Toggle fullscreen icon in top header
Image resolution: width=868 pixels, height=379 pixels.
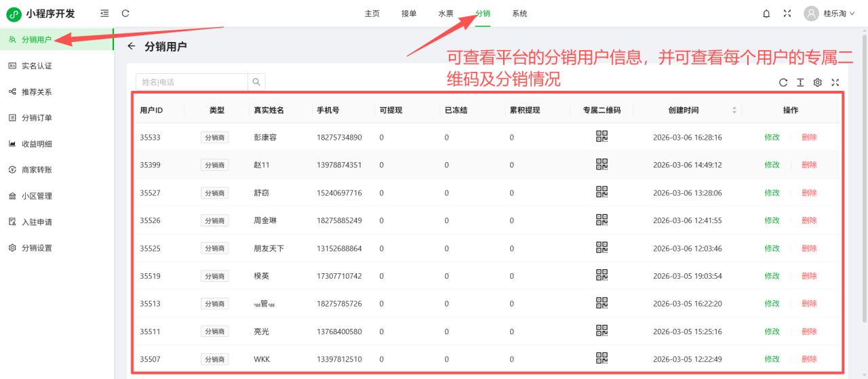[x=787, y=14]
